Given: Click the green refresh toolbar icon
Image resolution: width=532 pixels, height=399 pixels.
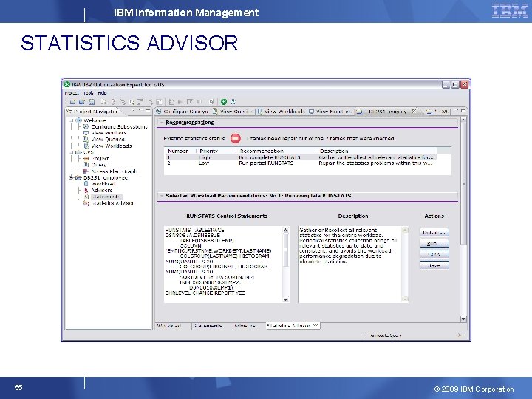Looking at the screenshot, I should tap(224, 101).
